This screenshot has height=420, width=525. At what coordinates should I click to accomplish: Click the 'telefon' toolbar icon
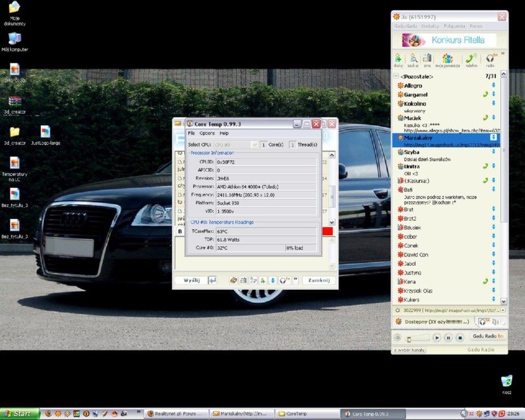tap(471, 59)
